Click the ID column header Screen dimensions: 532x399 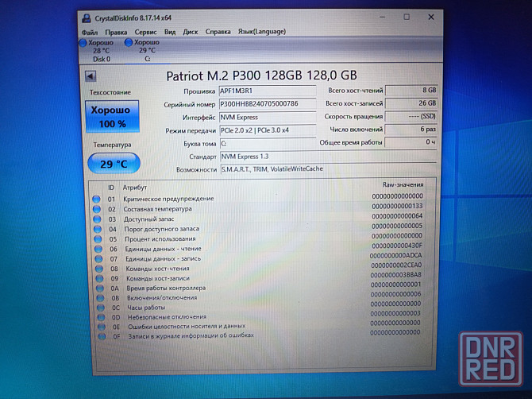[111, 188]
